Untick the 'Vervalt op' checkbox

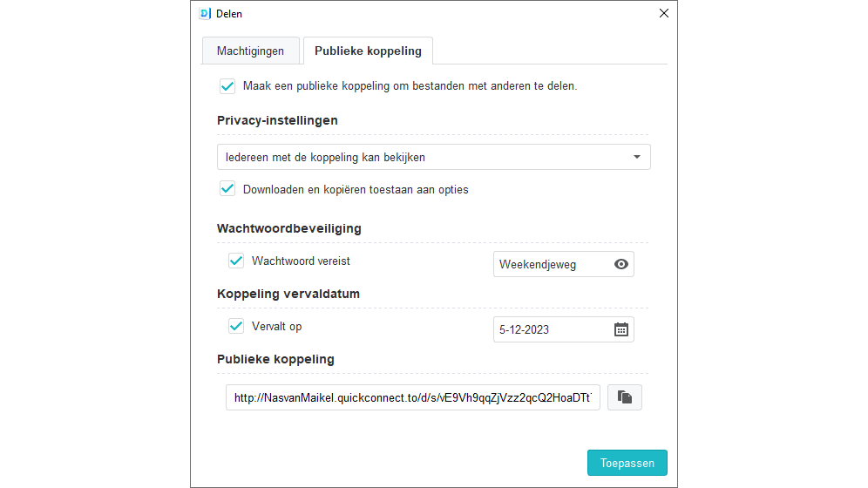click(236, 326)
